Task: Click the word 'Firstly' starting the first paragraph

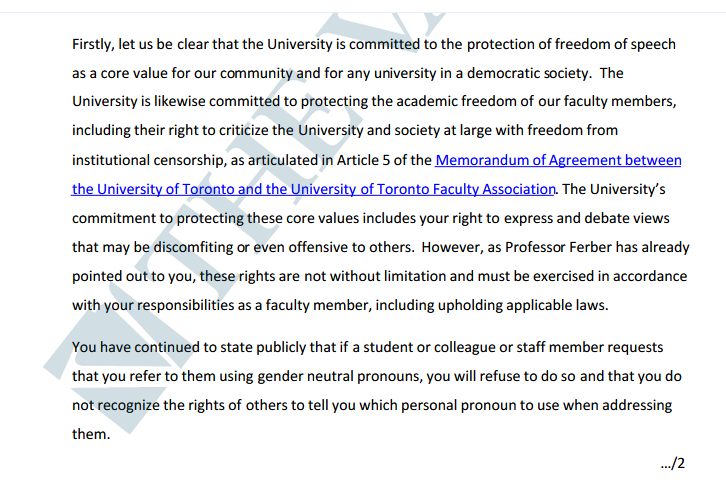Action: (93, 44)
